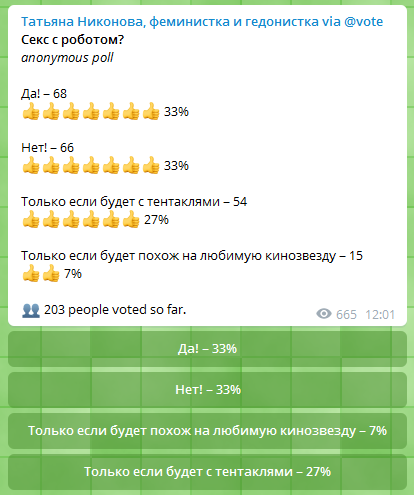Screen dimensions: 414x495
Task: Click the view count number 665
Action: point(346,315)
